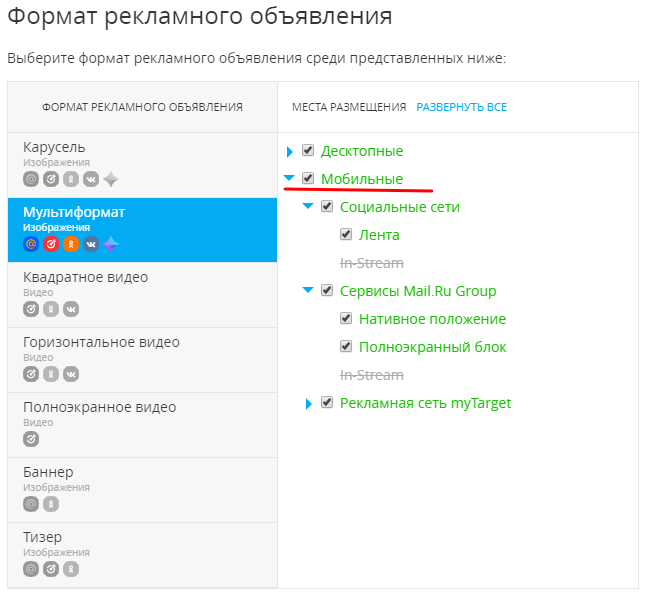645x595 pixels.
Task: Click purple star icon under Мультиформат
Action: point(111,244)
